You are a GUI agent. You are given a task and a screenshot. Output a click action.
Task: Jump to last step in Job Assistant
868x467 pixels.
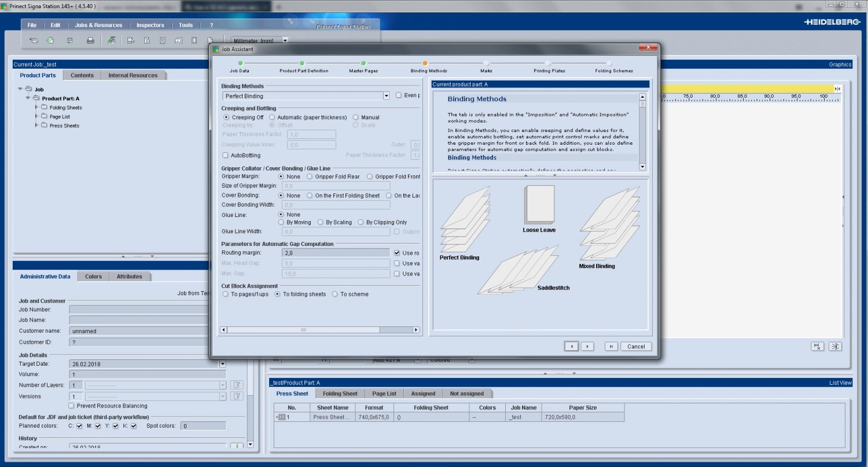pos(611,346)
